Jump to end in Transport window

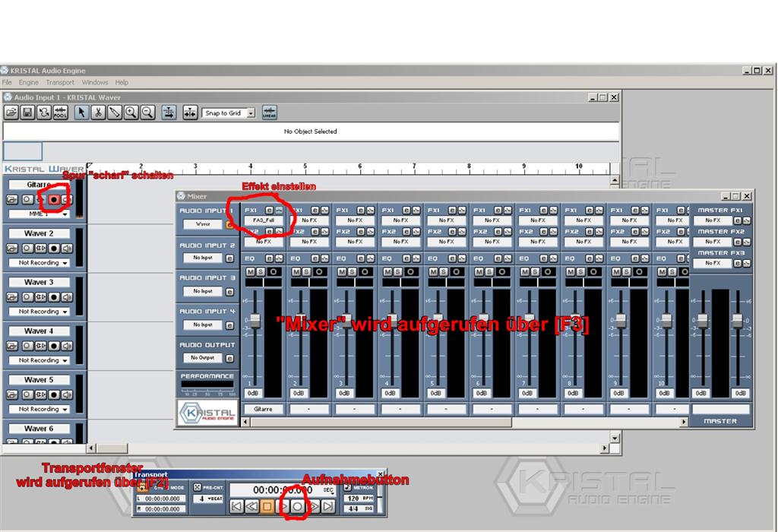328,507
